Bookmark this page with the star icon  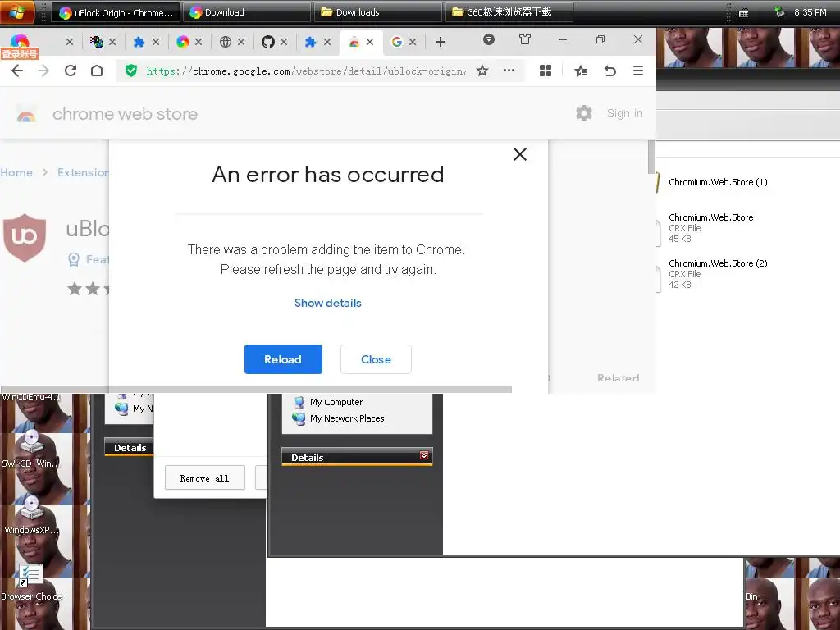pos(482,71)
